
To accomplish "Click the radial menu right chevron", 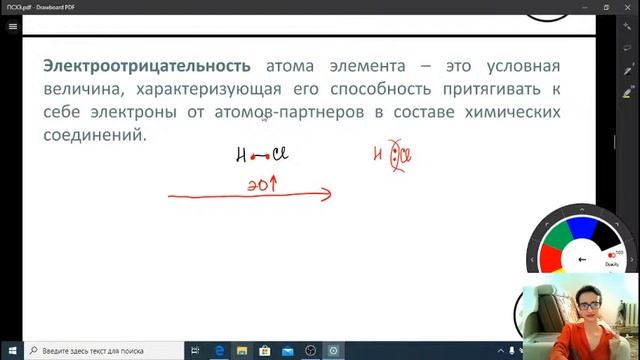I will [x=632, y=260].
